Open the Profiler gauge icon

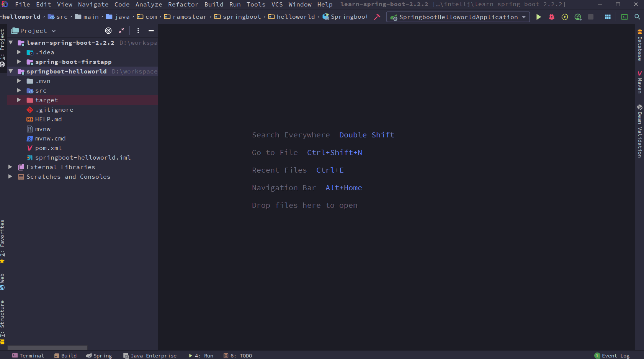[x=578, y=17]
